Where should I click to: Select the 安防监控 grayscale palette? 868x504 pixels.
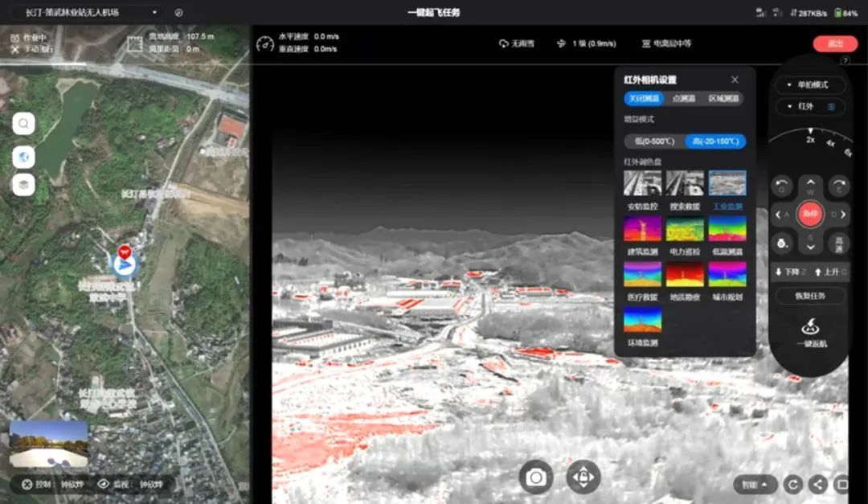click(x=642, y=183)
